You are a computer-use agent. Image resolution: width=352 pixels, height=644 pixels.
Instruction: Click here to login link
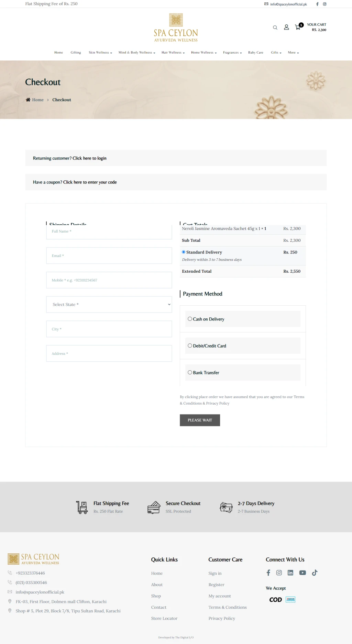coord(89,158)
